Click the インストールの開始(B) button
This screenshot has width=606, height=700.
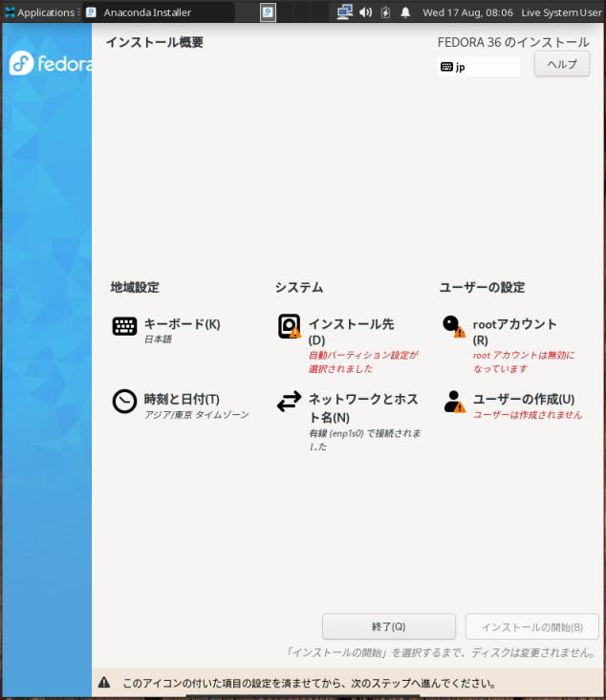click(532, 626)
